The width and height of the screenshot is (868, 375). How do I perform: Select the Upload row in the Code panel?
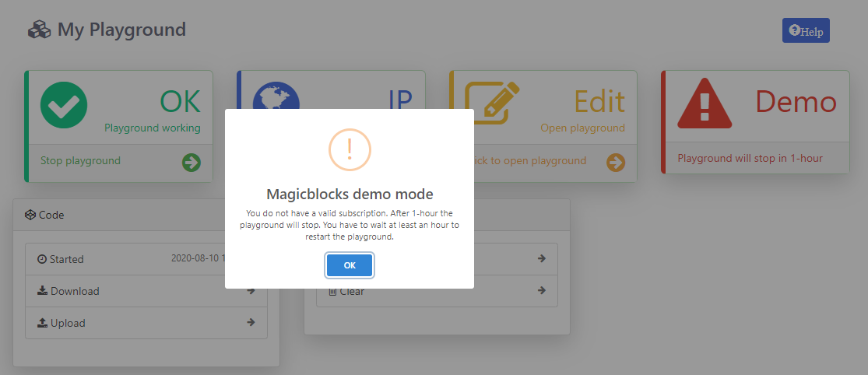tap(146, 323)
